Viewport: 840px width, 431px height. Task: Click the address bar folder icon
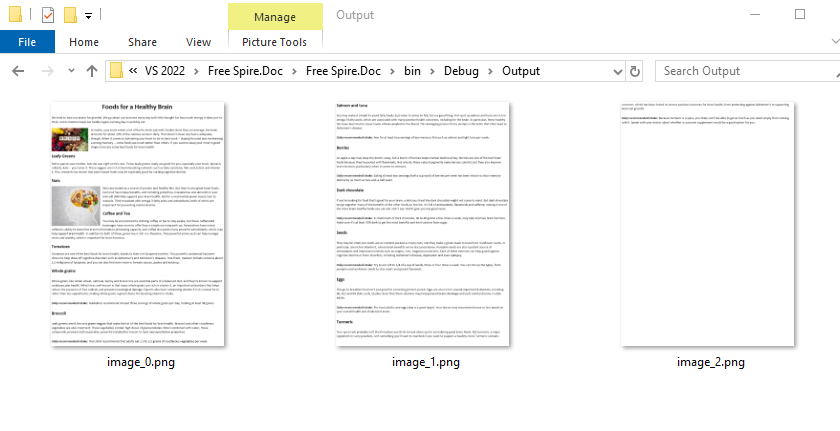point(116,71)
